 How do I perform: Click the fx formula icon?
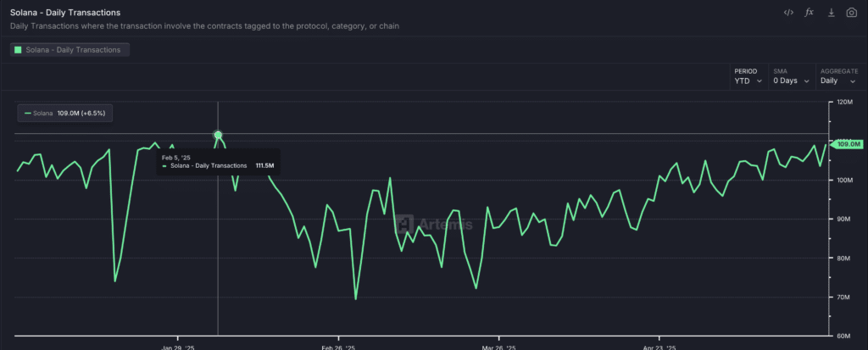click(x=809, y=12)
